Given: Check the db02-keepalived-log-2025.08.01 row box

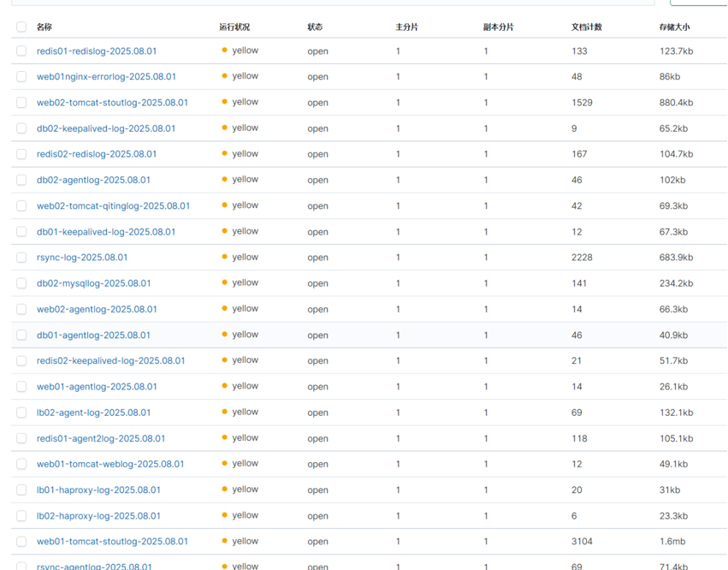Looking at the screenshot, I should point(21,128).
